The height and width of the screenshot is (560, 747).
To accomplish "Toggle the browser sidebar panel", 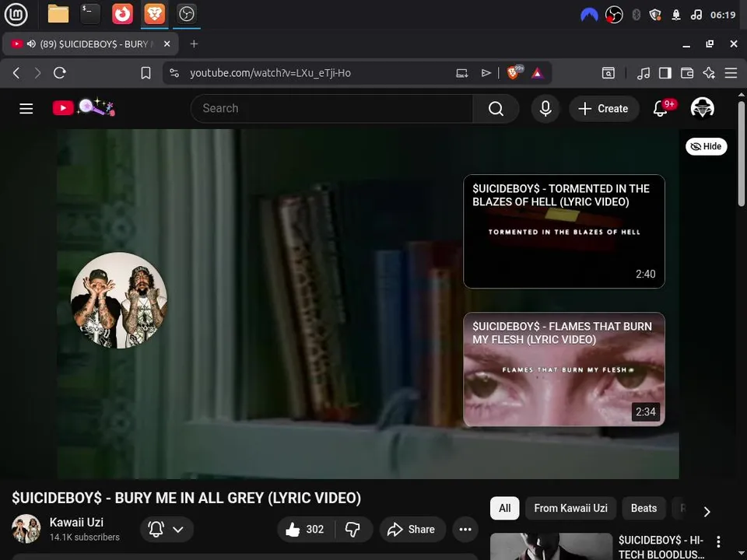I will click(665, 73).
